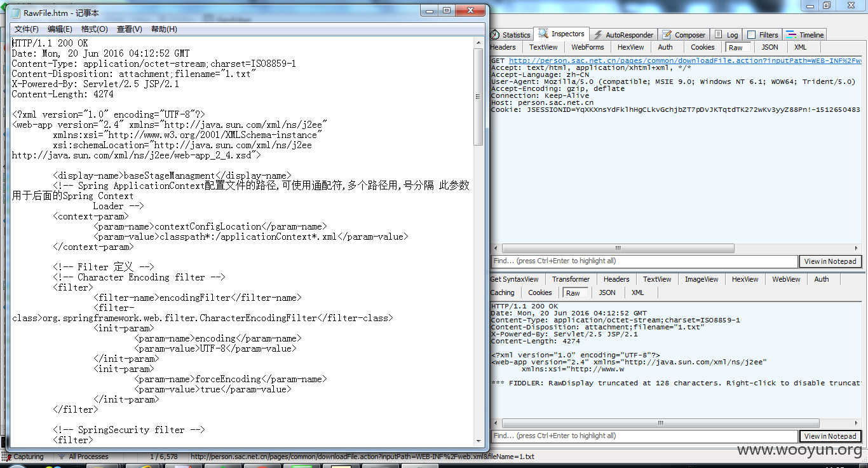Select the request Cookies inspector tab
This screenshot has width=868, height=468.
[x=703, y=47]
